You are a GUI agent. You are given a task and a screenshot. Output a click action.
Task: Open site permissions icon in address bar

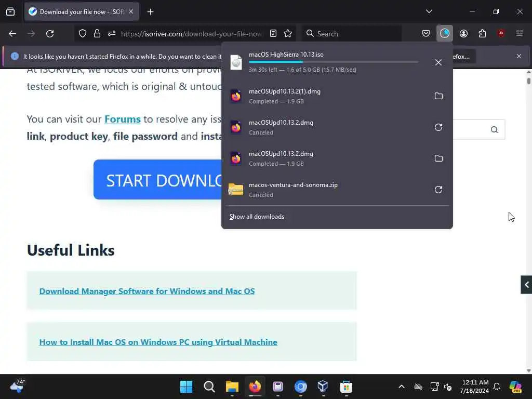point(112,34)
